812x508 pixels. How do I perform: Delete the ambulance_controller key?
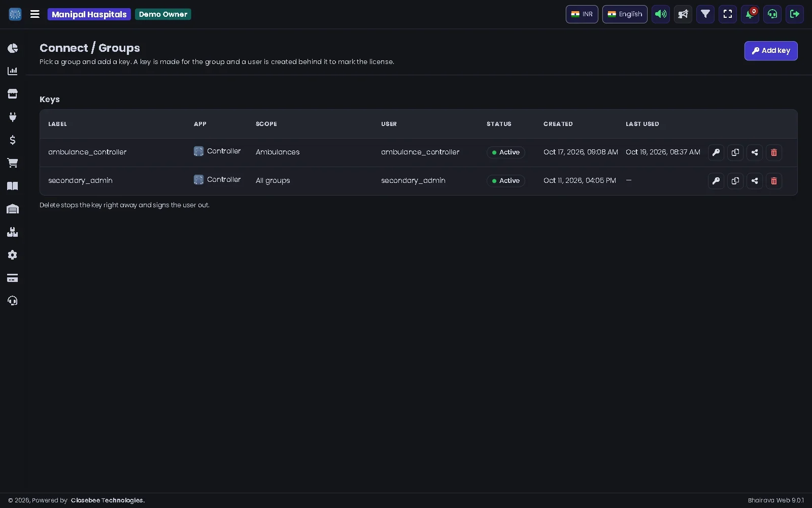pos(774,152)
